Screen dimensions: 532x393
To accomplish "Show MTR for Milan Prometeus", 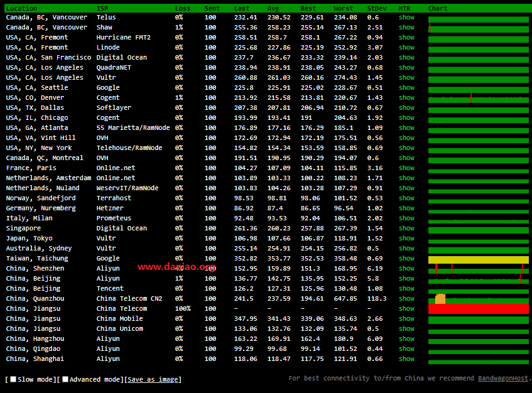I will pos(406,218).
